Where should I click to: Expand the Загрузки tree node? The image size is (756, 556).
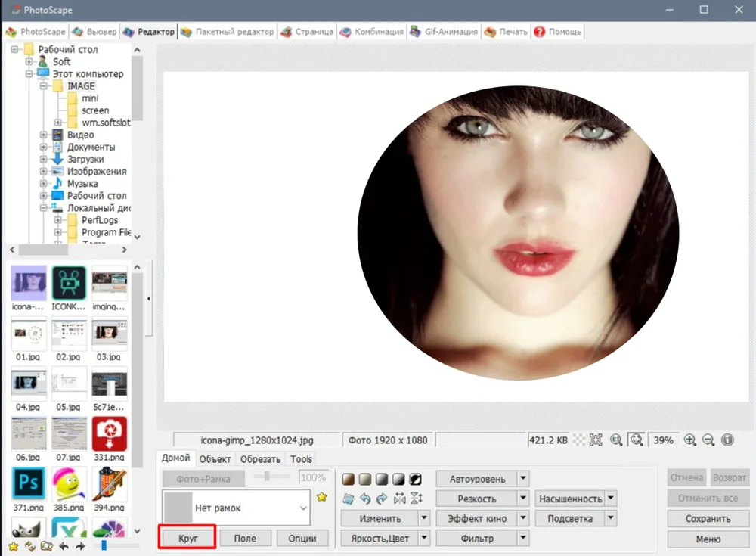coord(43,159)
